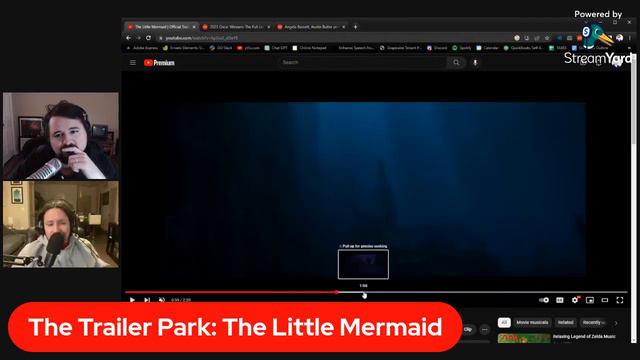Open the Discord bookmark

(437, 48)
